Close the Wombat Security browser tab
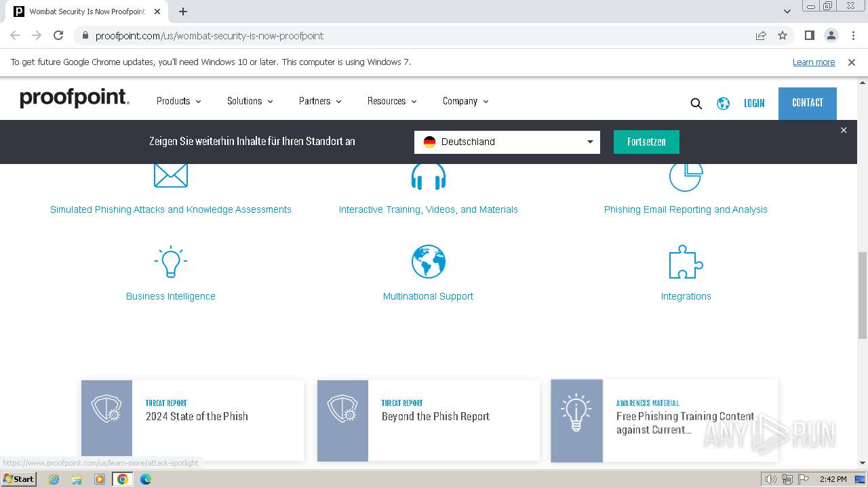This screenshot has height=488, width=868. click(x=159, y=12)
